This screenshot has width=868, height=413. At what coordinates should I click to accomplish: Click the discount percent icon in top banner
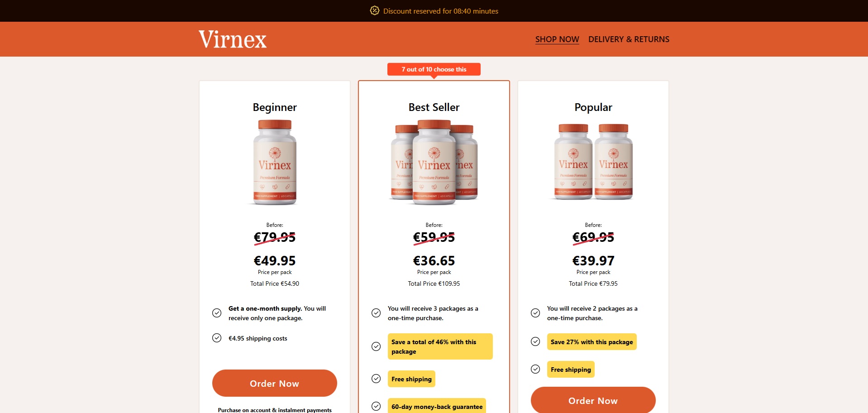tap(374, 11)
